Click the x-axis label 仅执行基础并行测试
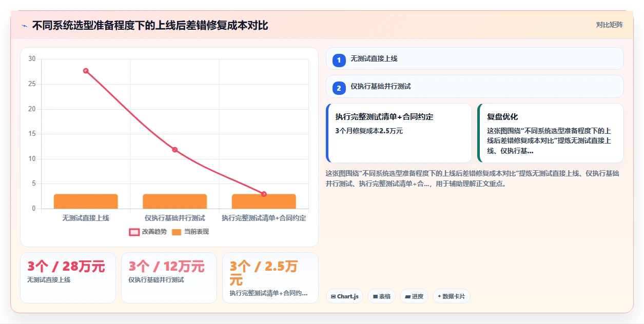Image resolution: width=644 pixels, height=324 pixels. click(x=175, y=218)
